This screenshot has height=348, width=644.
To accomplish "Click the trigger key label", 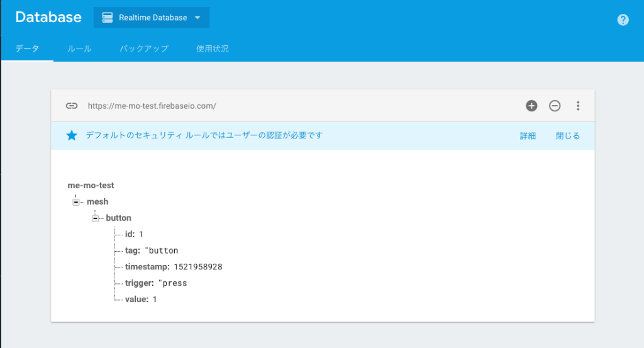I will point(140,283).
